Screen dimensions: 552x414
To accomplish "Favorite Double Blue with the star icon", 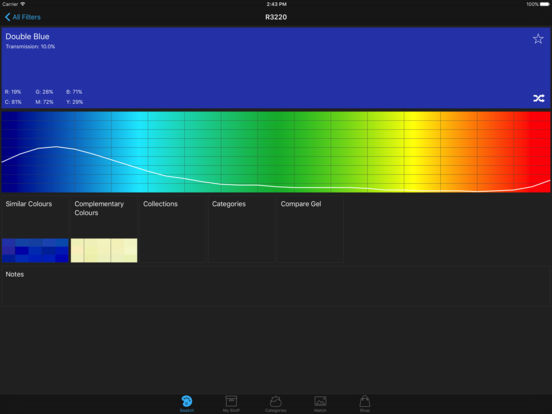I will (x=538, y=39).
